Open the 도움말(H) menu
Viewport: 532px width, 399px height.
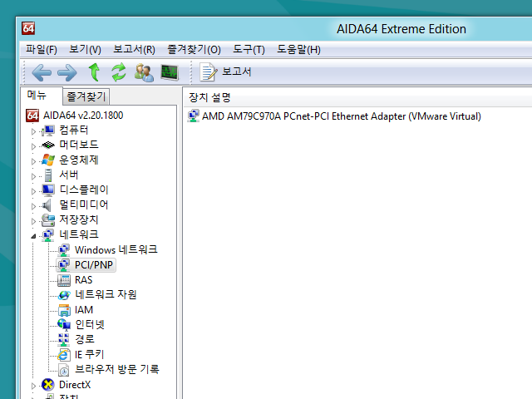pos(298,50)
